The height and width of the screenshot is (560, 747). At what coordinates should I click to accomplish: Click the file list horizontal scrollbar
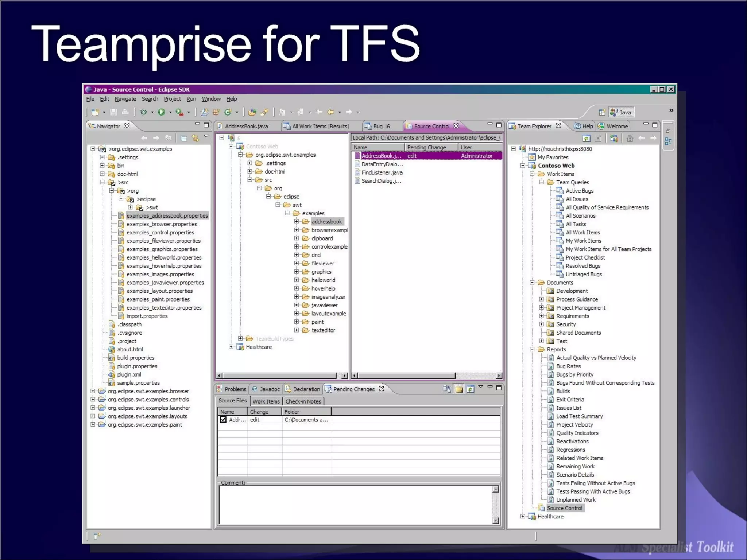pyautogui.click(x=407, y=375)
